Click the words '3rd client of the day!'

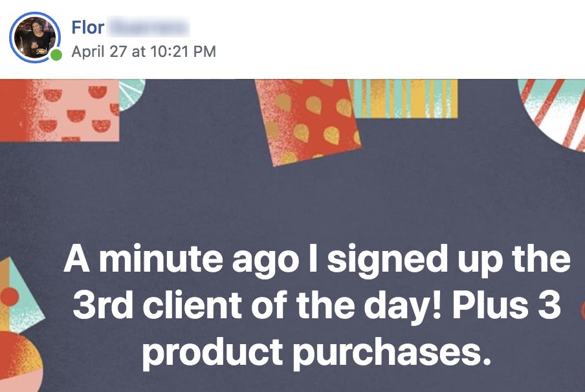click(258, 306)
